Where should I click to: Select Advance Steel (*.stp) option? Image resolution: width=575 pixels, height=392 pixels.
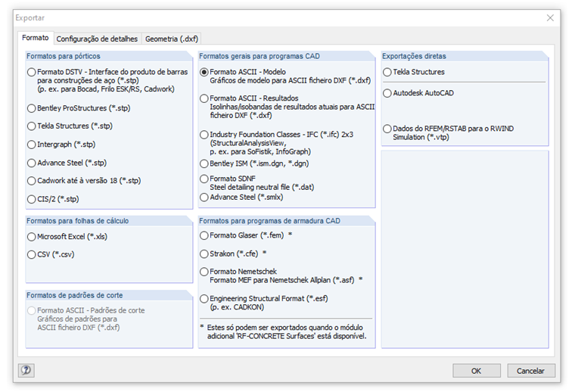tap(32, 163)
